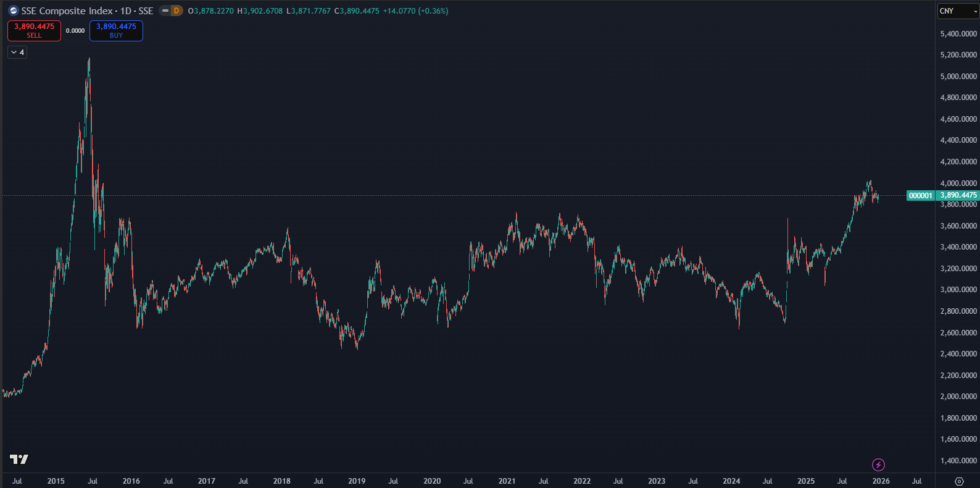Click the 2015 label on time axis
The height and width of the screenshot is (488, 980).
coord(56,481)
